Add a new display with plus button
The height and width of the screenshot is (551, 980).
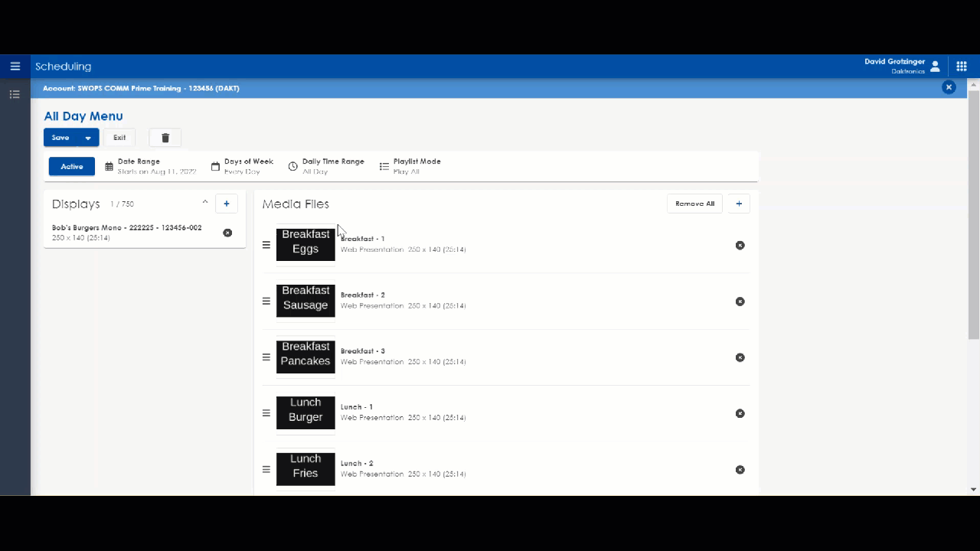tap(227, 204)
